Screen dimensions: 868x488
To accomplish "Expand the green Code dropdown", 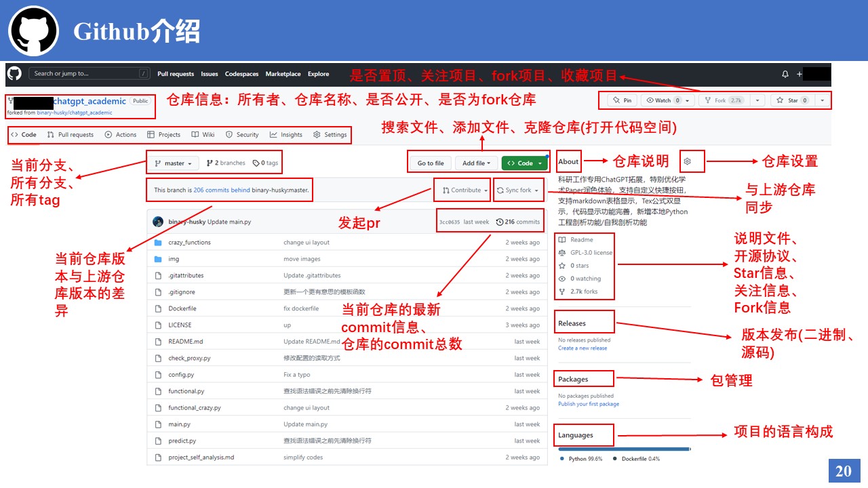I will 525,163.
